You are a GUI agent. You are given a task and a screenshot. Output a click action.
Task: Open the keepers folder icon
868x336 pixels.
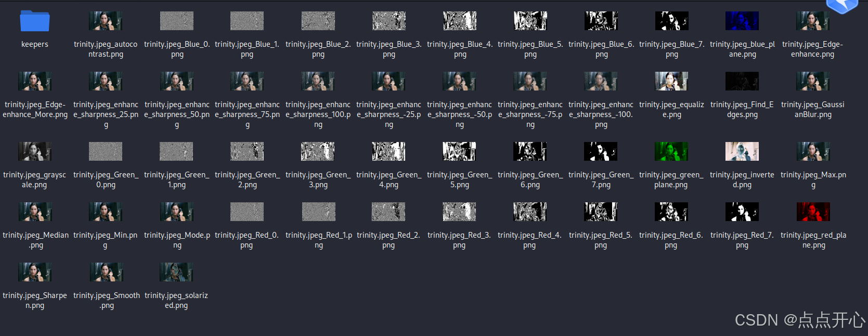35,21
